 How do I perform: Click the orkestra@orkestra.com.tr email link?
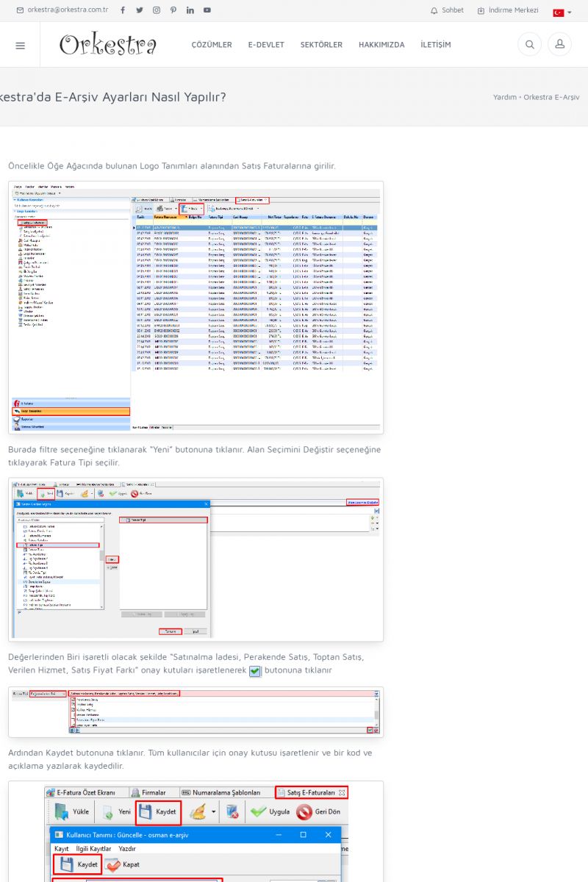click(62, 10)
